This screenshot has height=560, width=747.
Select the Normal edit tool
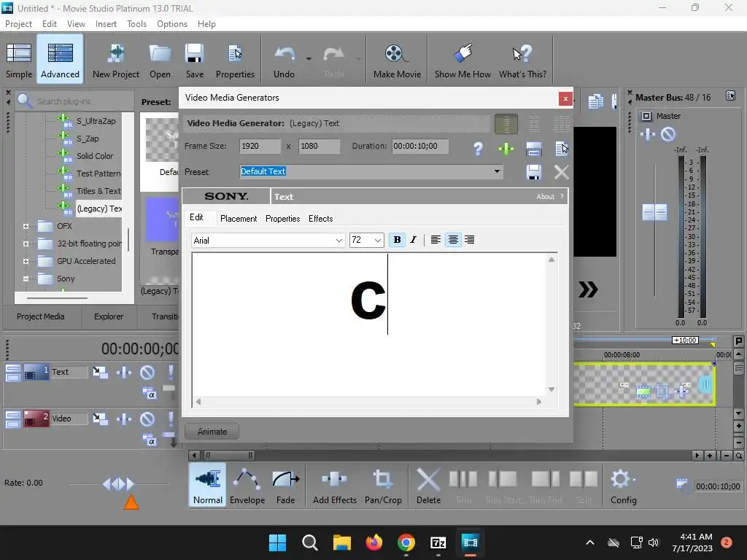tap(207, 486)
